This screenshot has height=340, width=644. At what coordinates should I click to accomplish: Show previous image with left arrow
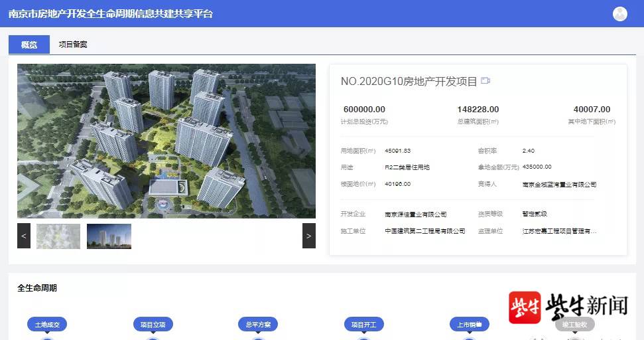pyautogui.click(x=24, y=236)
